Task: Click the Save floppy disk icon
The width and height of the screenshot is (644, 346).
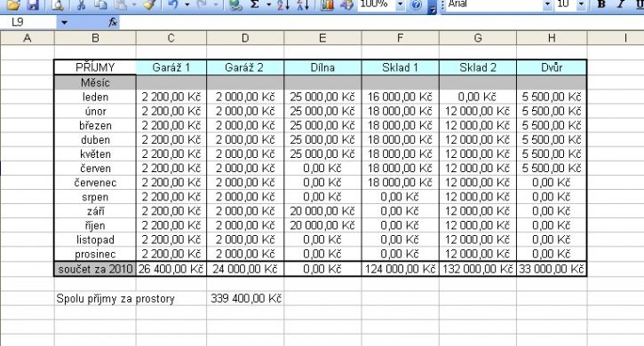Action: [x=32, y=4]
